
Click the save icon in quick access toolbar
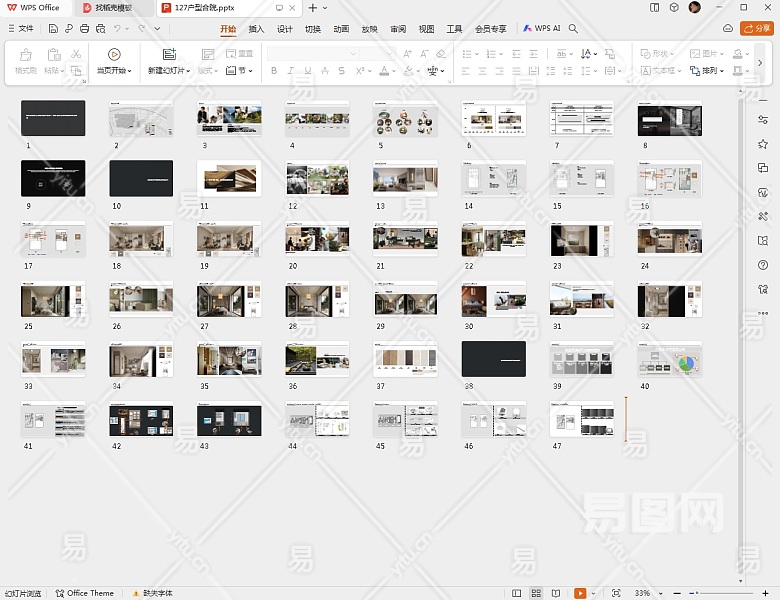tap(54, 29)
